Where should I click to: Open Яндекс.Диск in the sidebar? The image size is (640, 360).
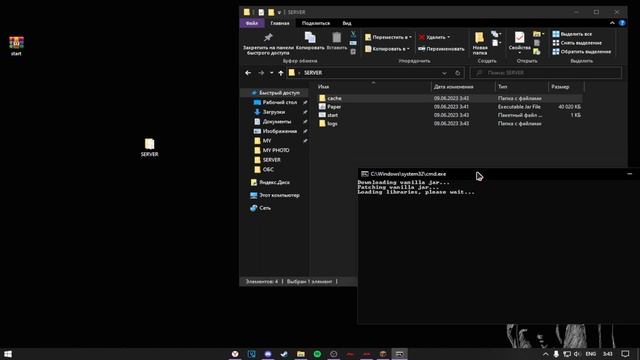click(x=274, y=182)
